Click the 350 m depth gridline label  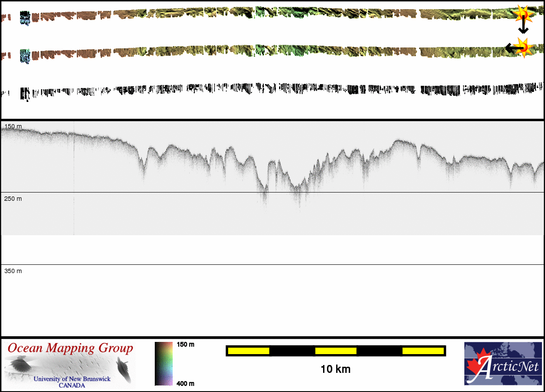click(13, 271)
